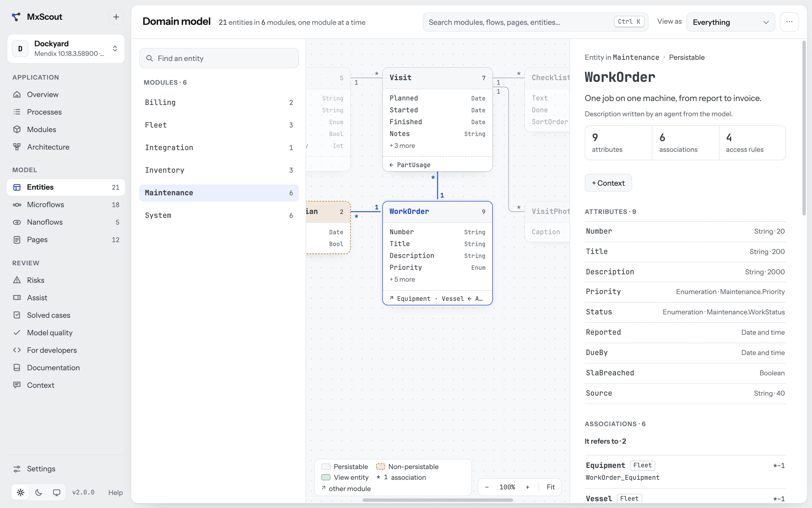812x508 pixels.
Task: Zoom in the diagram with plus
Action: click(528, 487)
